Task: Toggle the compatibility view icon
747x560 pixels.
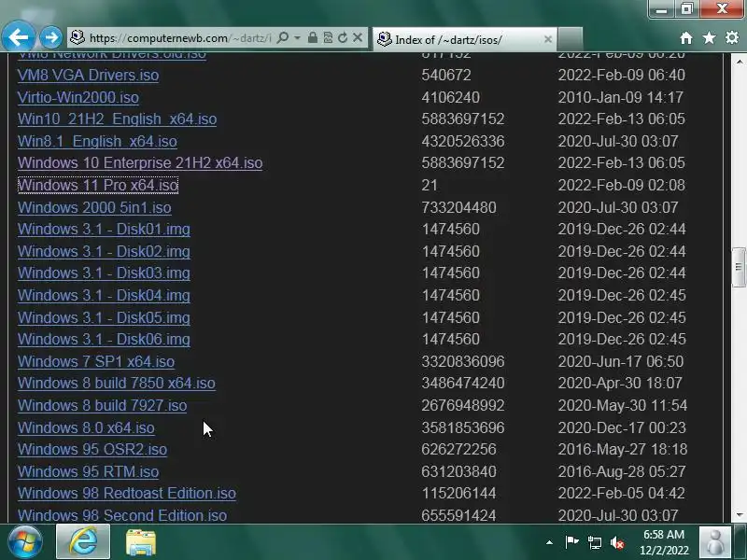Action: pos(328,37)
